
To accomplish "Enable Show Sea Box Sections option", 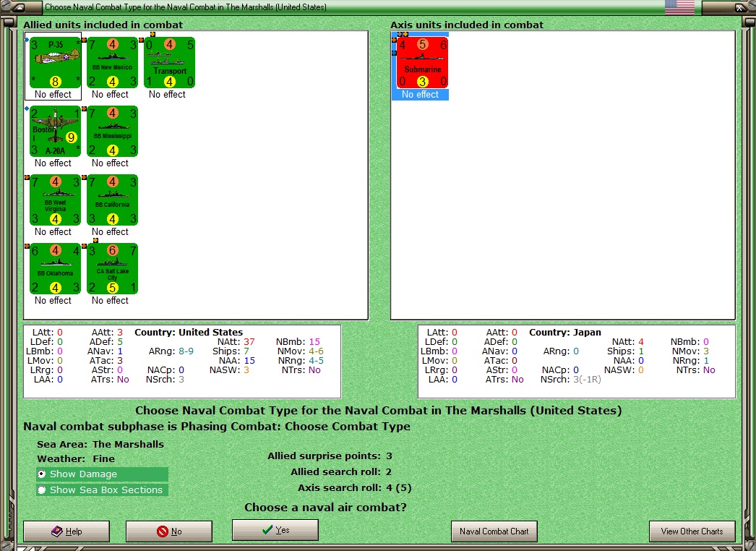I will tap(102, 490).
